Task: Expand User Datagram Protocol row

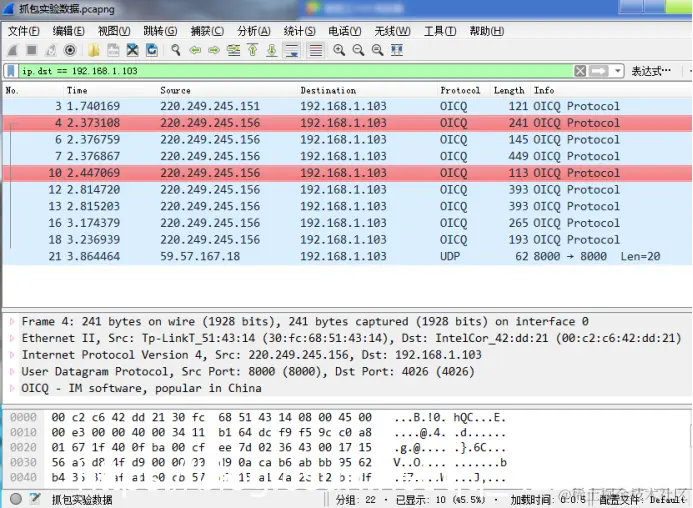Action: pyautogui.click(x=12, y=371)
